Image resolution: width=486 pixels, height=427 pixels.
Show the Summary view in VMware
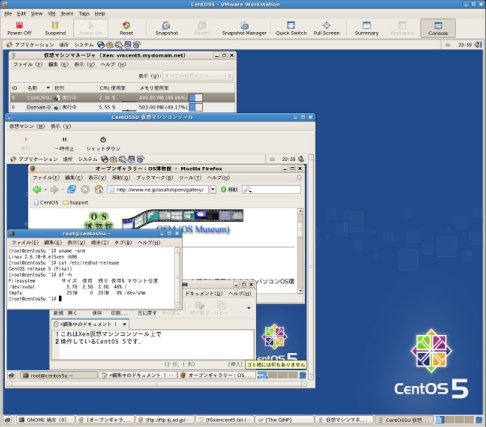366,28
